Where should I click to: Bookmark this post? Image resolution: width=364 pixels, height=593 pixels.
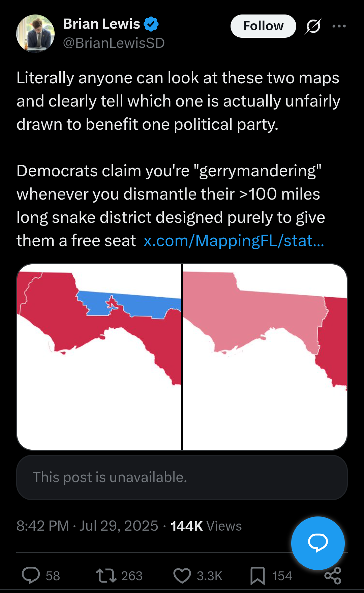257,575
